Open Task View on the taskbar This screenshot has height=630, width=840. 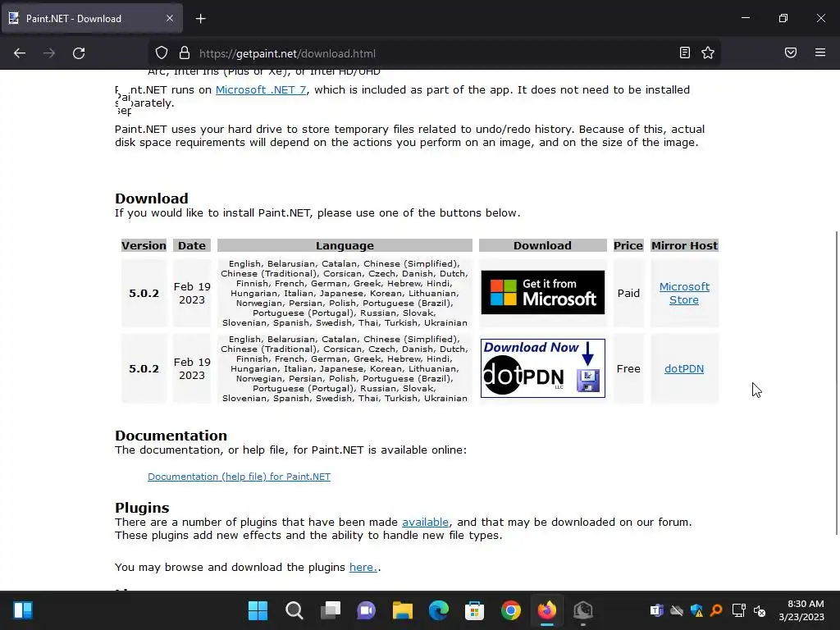coord(331,610)
